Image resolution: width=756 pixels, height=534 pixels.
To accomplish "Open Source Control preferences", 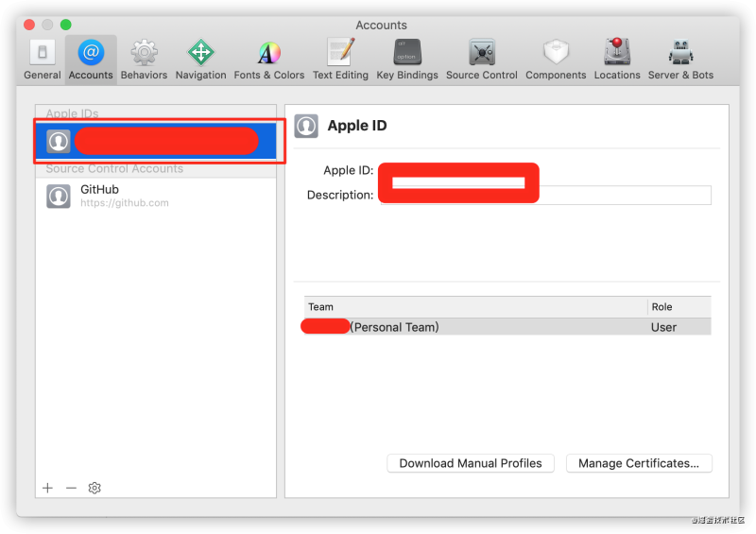I will click(482, 60).
